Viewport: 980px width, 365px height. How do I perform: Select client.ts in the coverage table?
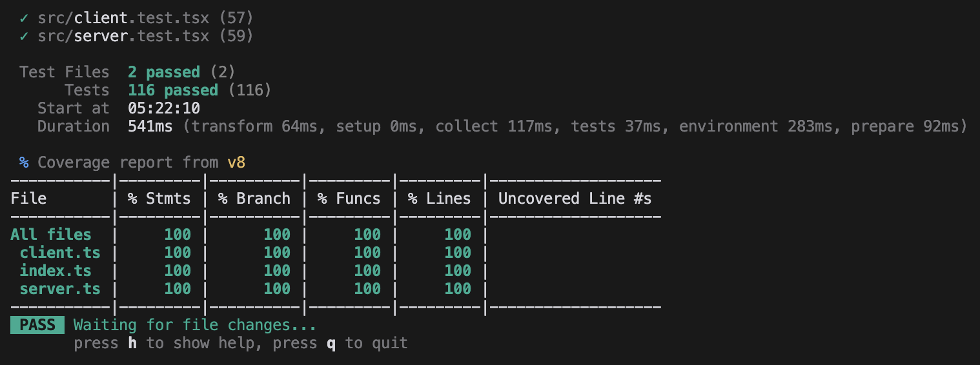tap(60, 253)
